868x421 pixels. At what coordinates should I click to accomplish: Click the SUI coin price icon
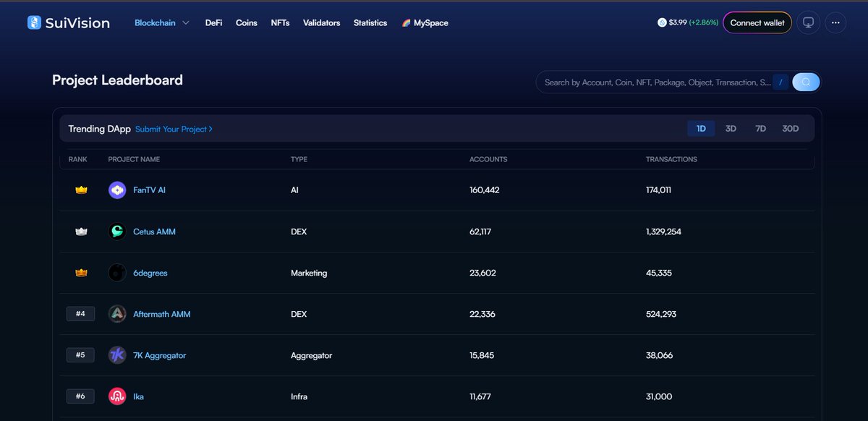[x=662, y=22]
